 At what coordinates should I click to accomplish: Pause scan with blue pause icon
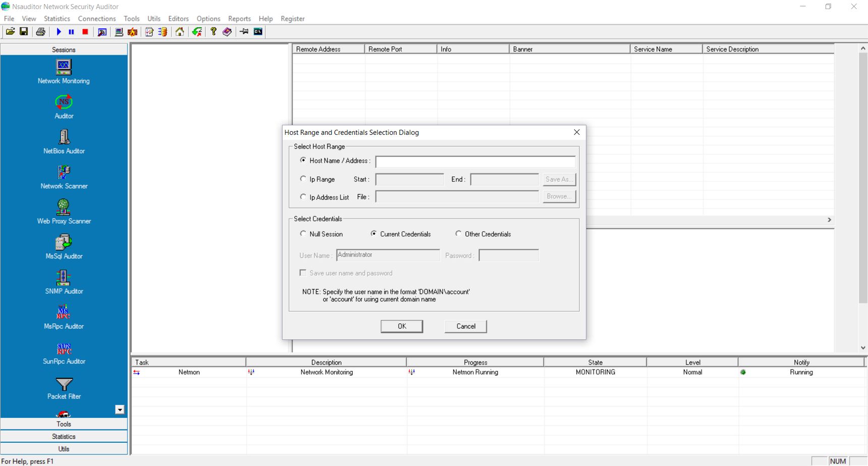pyautogui.click(x=72, y=32)
